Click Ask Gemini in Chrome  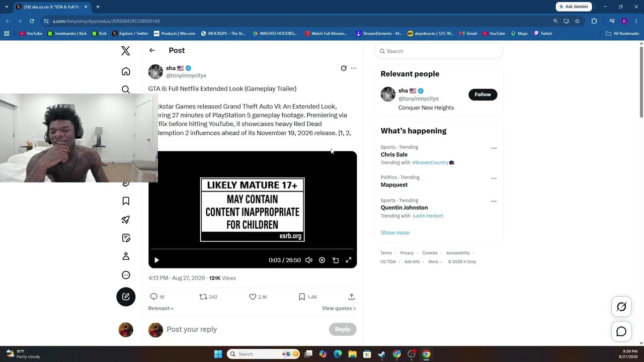click(573, 7)
